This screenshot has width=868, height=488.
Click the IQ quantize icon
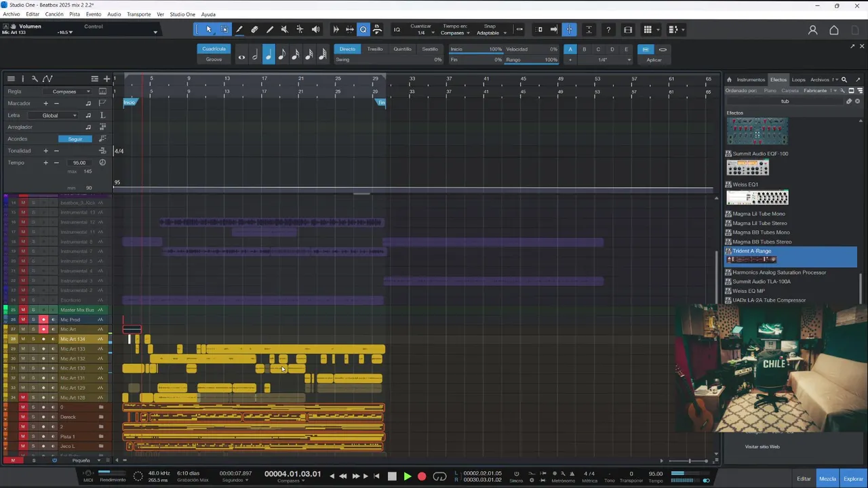[397, 29]
